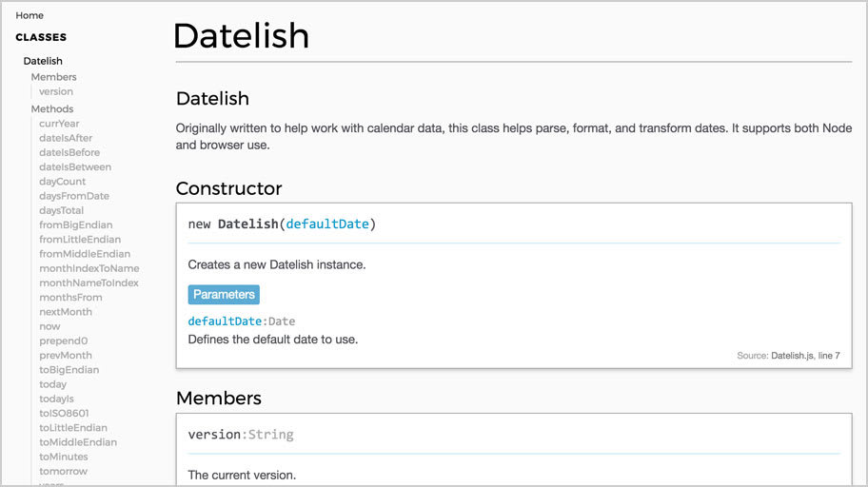Jump to the currYear method
The width and height of the screenshot is (868, 487).
point(59,124)
